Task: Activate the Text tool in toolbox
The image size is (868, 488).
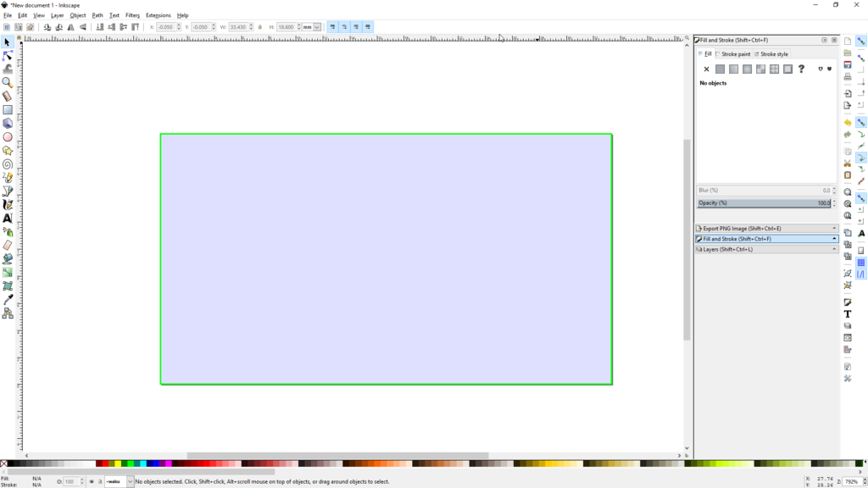Action: pyautogui.click(x=7, y=218)
